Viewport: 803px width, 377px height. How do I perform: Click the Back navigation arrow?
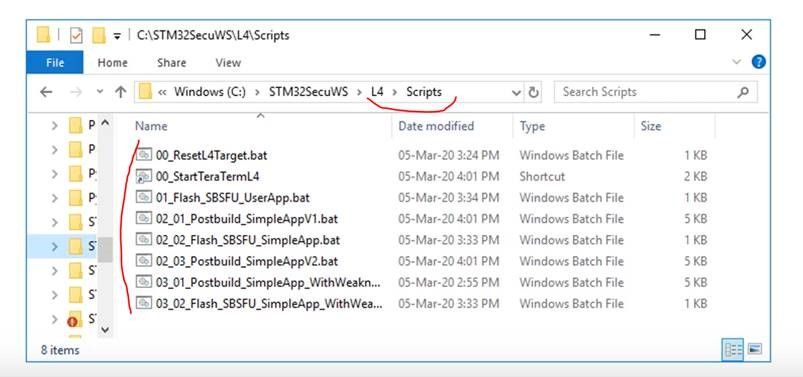pos(46,92)
